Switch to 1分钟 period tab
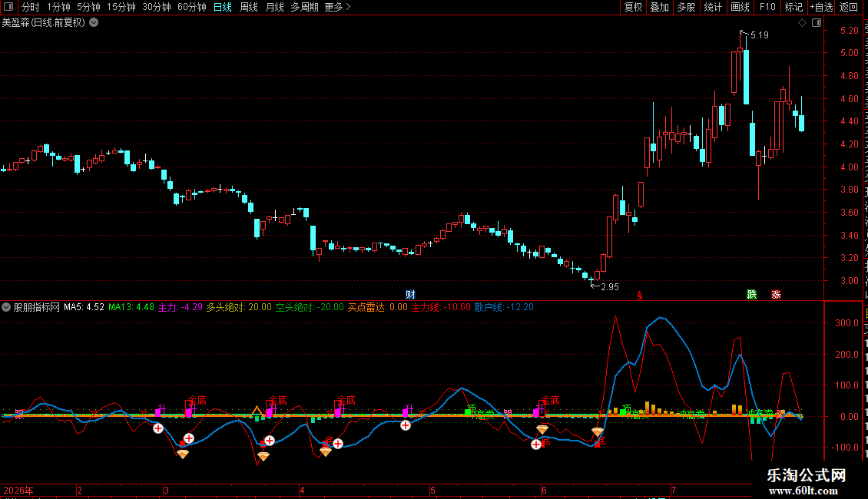 click(x=58, y=7)
